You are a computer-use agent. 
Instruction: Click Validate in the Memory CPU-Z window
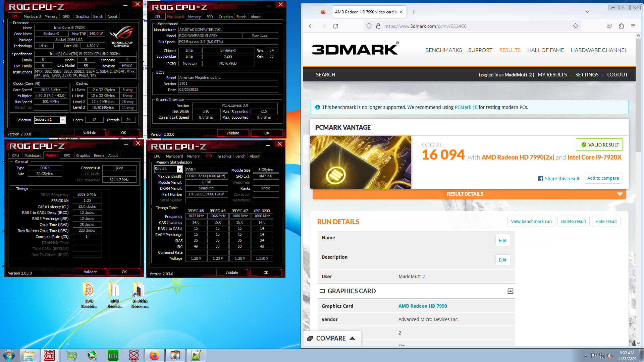click(x=90, y=272)
